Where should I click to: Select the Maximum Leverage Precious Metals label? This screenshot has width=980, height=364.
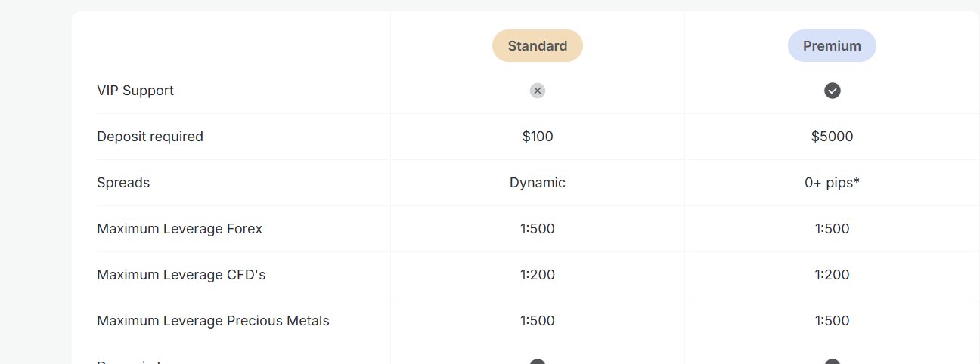pos(212,321)
